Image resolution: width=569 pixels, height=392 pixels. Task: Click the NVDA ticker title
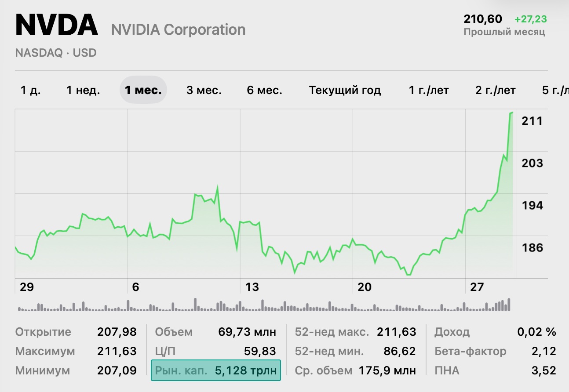pyautogui.click(x=56, y=25)
